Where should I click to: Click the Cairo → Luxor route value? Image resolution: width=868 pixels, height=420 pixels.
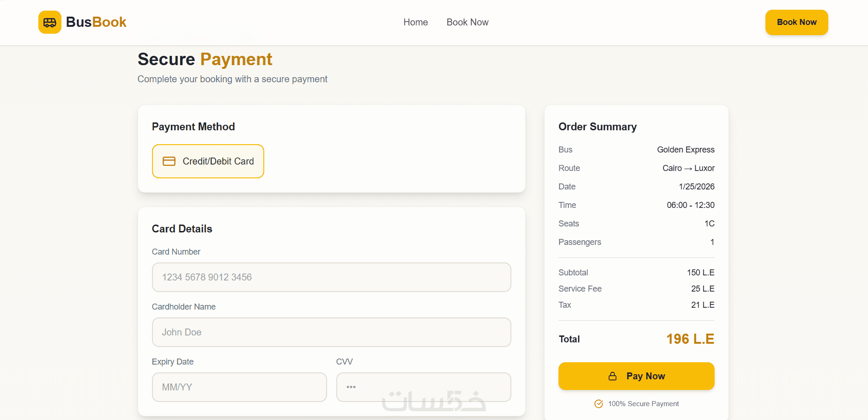688,168
